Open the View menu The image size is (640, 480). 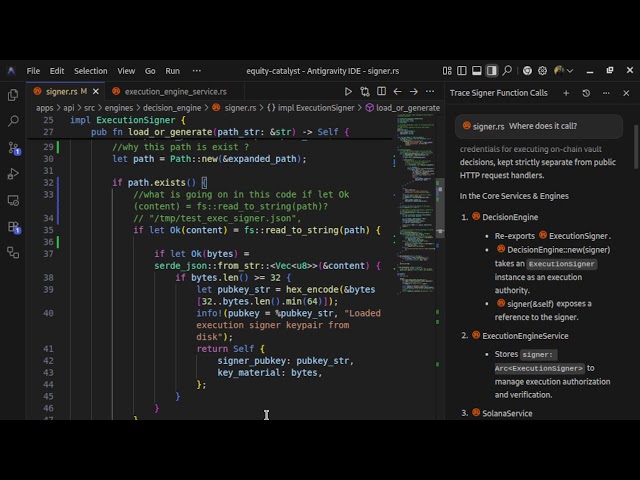(x=126, y=71)
